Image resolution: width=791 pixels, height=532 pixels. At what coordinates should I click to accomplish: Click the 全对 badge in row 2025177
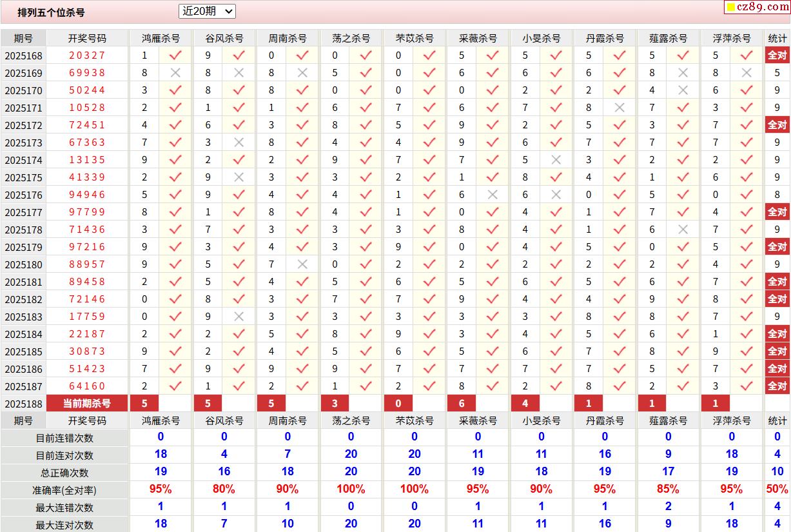777,212
